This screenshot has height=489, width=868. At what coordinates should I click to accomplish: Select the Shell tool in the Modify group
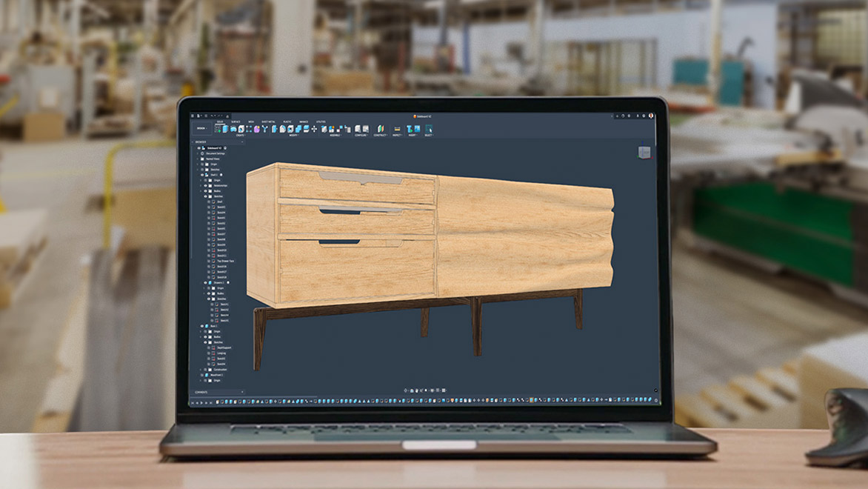click(290, 129)
